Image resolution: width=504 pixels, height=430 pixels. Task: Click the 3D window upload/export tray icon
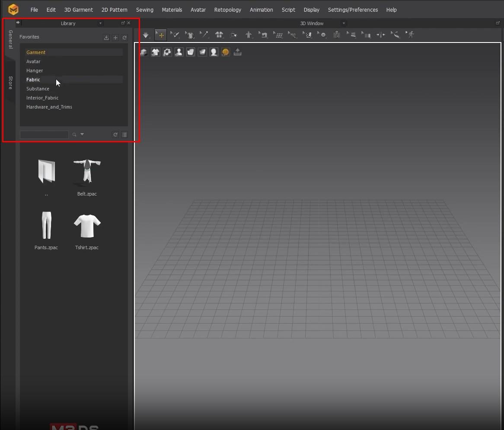[x=237, y=52]
